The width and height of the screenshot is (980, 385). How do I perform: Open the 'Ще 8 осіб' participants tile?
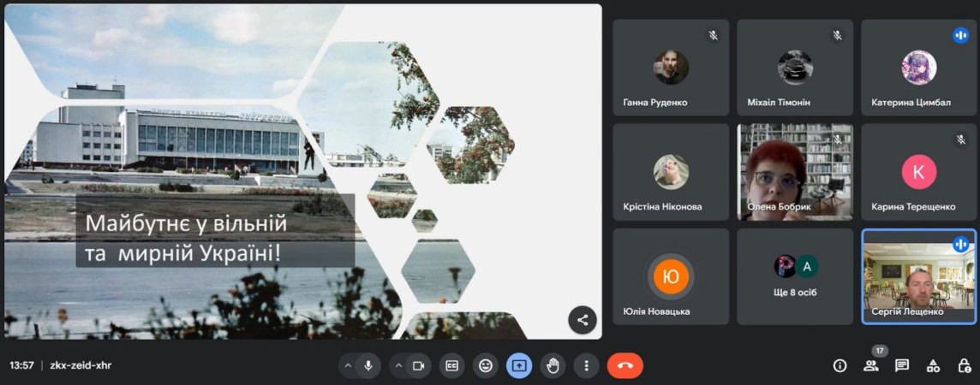pos(796,276)
